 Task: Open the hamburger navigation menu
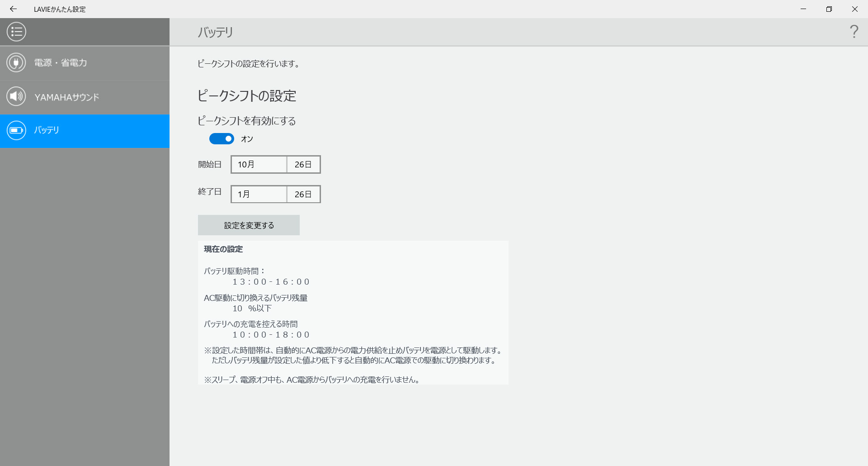16,32
